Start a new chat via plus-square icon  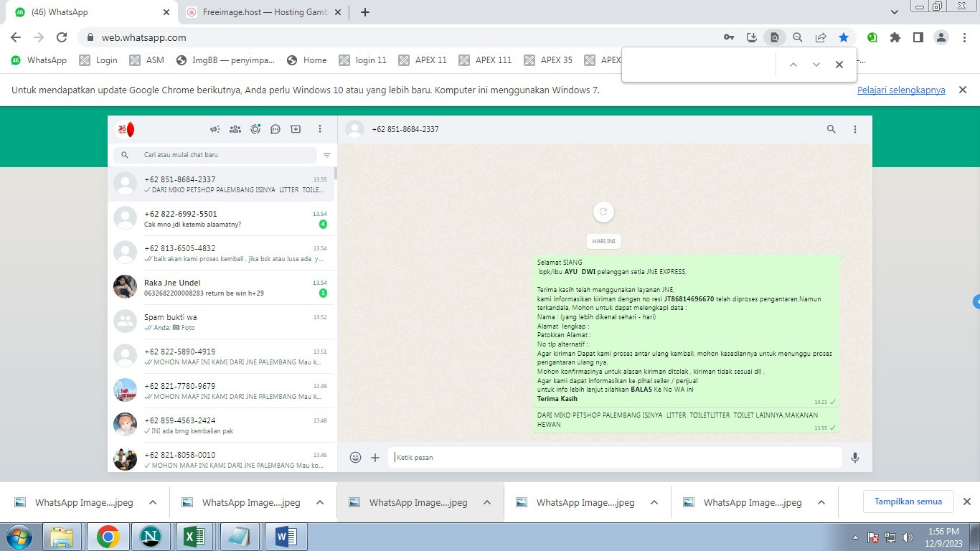(x=296, y=129)
